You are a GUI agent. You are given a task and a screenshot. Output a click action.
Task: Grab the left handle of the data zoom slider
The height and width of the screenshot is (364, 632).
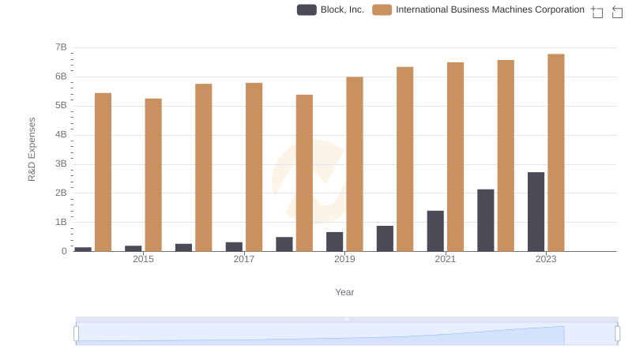point(76,334)
